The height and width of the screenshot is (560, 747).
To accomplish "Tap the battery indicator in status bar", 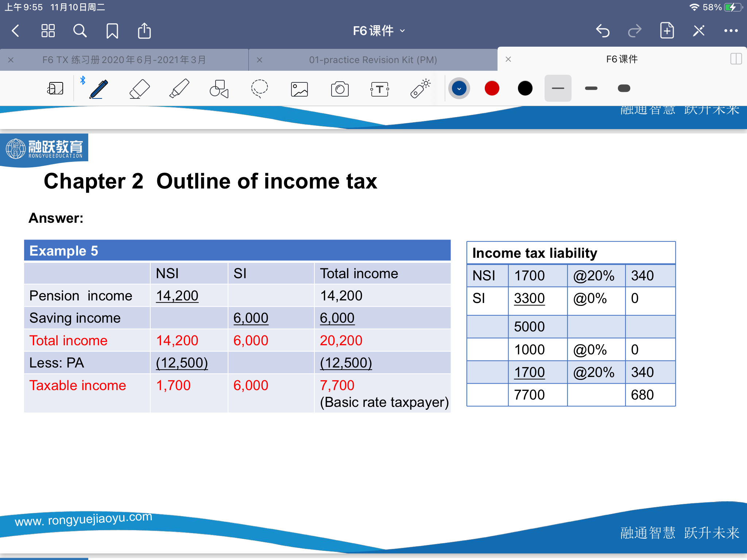I will 734,7.
